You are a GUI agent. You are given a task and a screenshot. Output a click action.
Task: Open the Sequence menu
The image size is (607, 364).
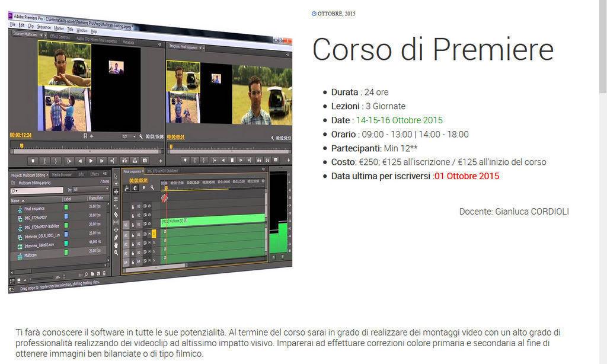[44, 27]
